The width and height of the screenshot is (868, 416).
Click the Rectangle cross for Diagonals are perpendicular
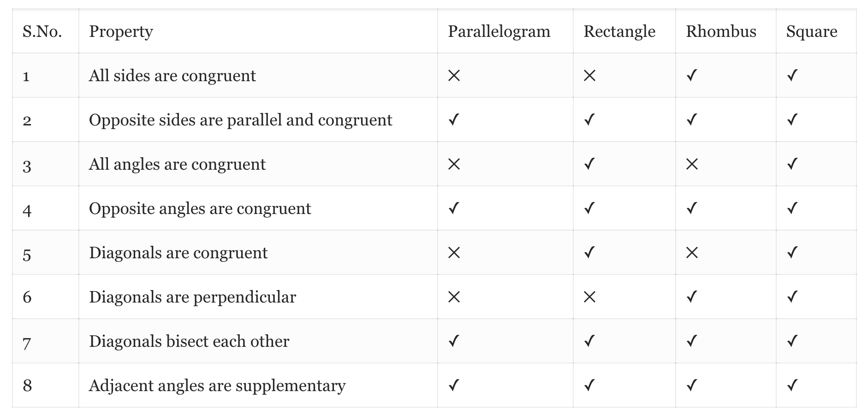tap(589, 297)
